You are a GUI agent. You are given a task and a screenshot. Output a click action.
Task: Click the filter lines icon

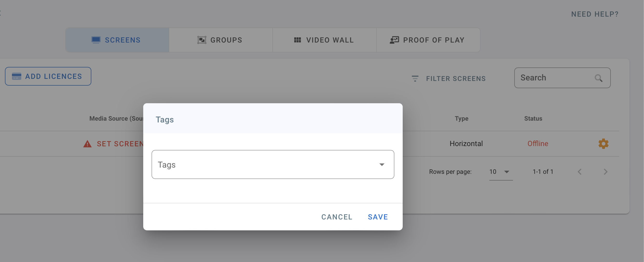click(x=415, y=78)
